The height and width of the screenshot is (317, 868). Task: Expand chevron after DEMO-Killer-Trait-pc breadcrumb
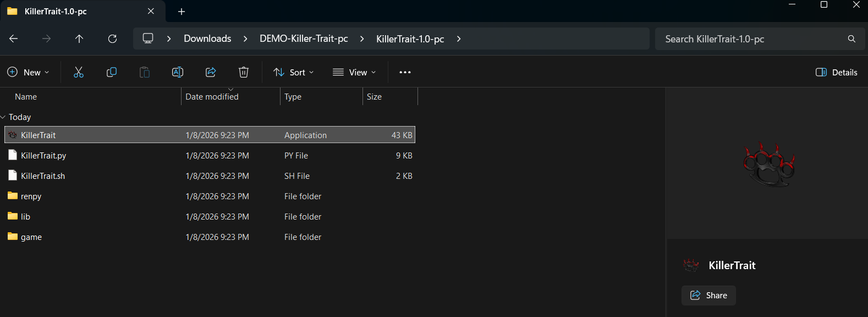[x=362, y=39]
